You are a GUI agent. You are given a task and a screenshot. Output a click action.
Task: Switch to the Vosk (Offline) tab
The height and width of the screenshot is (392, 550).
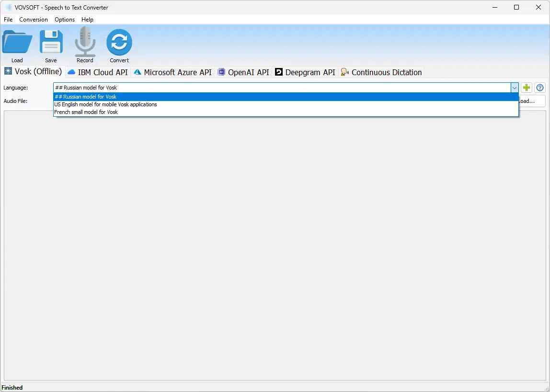click(x=33, y=71)
